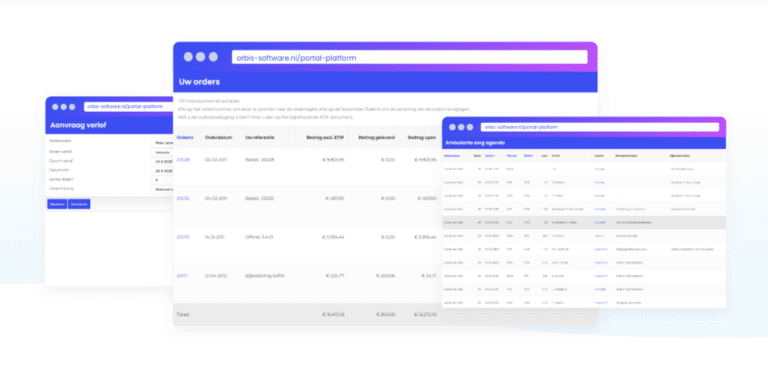Image resolution: width=768 pixels, height=365 pixels.
Task: Click the Bewaren button in Aanvraag verlof
Action: [56, 204]
